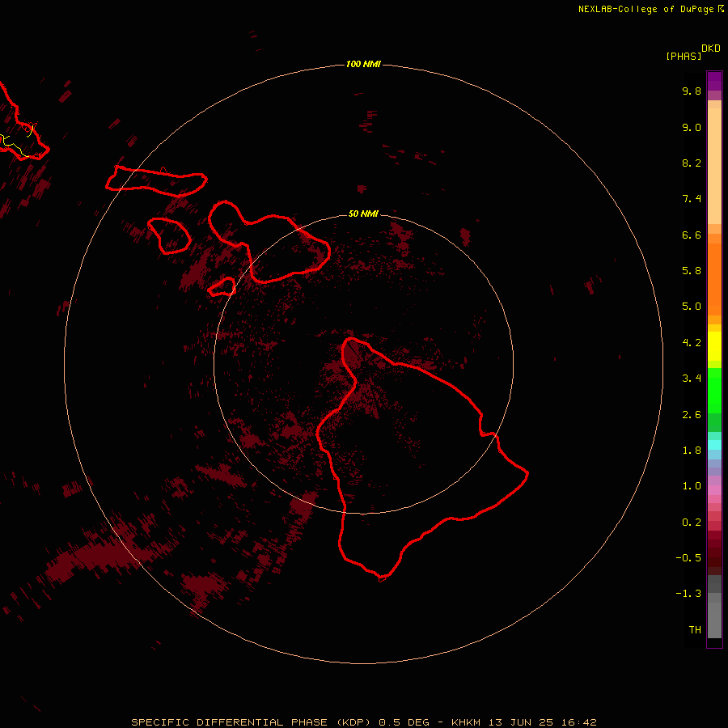Click the 2.6 scale value label

coord(692,415)
